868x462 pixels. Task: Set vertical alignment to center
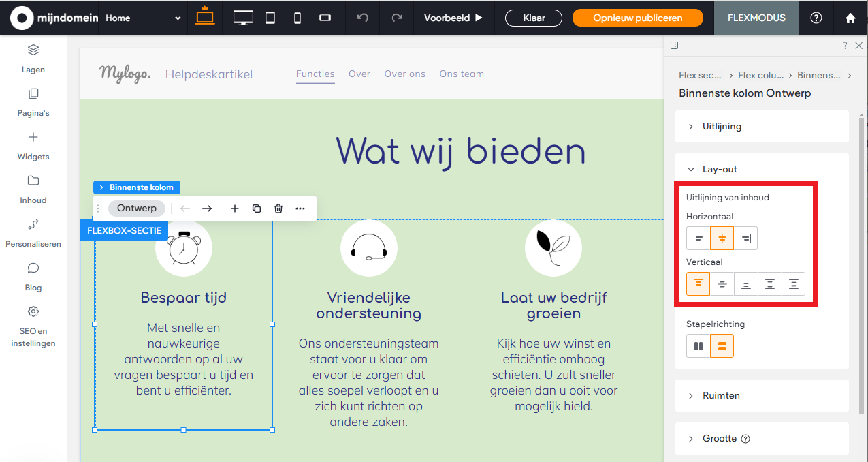[x=722, y=283]
